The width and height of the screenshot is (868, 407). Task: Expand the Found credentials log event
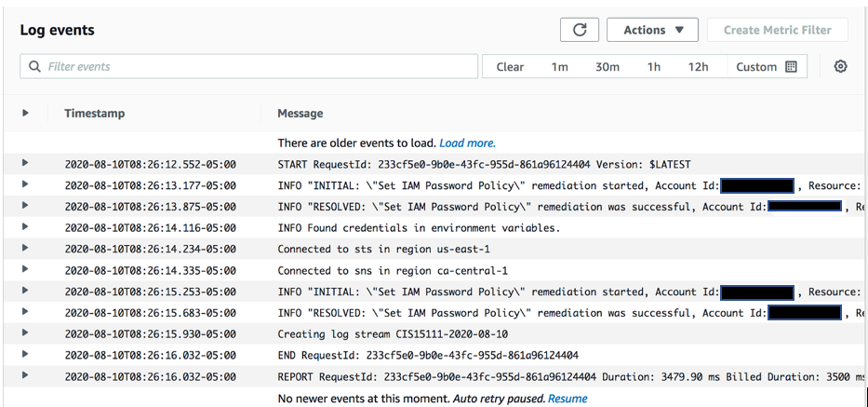pos(25,227)
